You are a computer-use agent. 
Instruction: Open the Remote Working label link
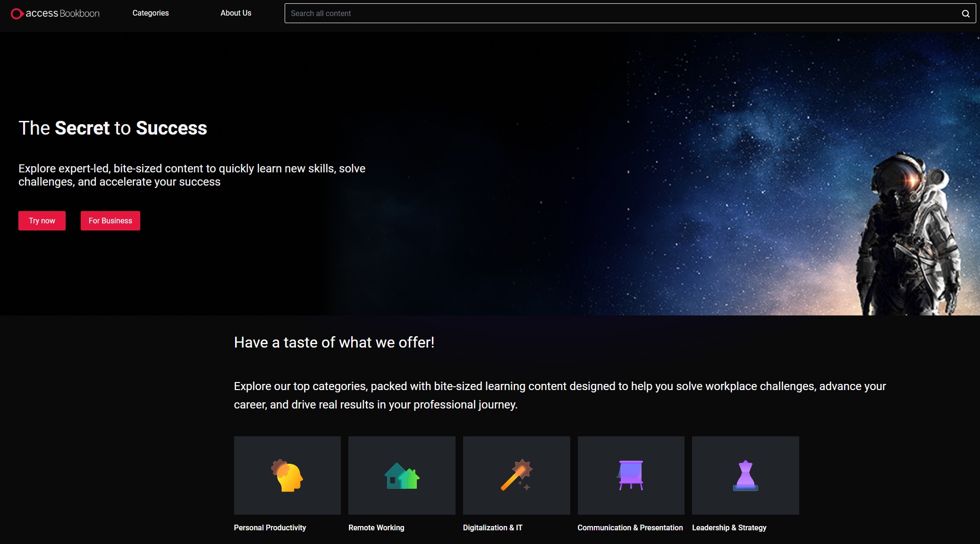coord(376,527)
